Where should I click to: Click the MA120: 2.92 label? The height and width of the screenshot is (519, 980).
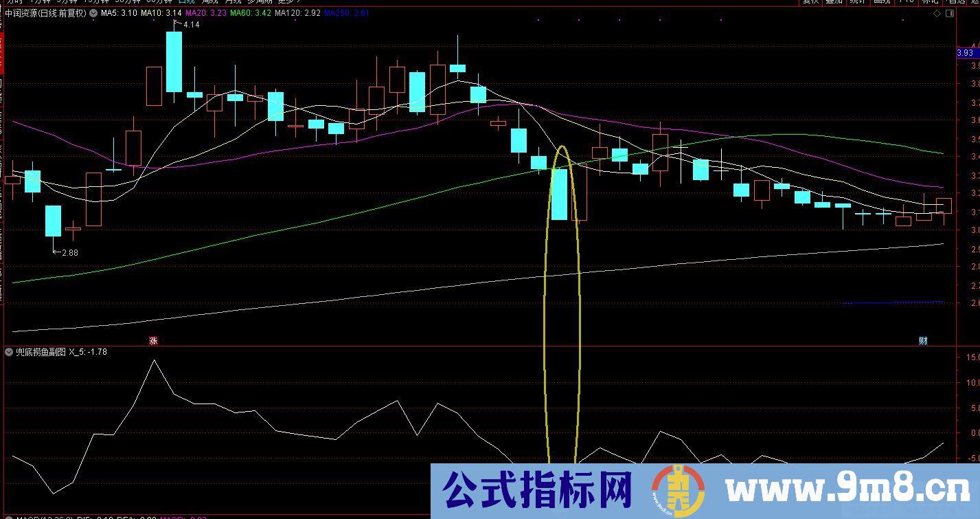297,13
